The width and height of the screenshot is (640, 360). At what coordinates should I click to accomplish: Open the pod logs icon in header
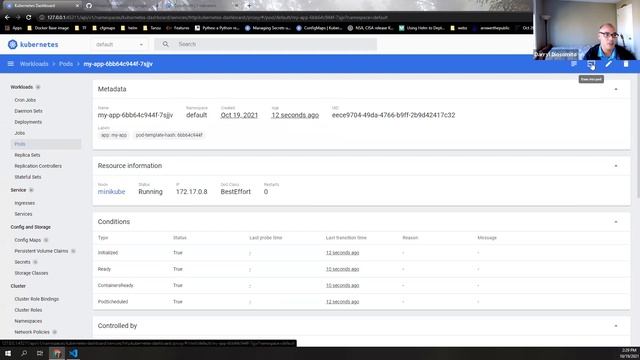click(x=574, y=64)
